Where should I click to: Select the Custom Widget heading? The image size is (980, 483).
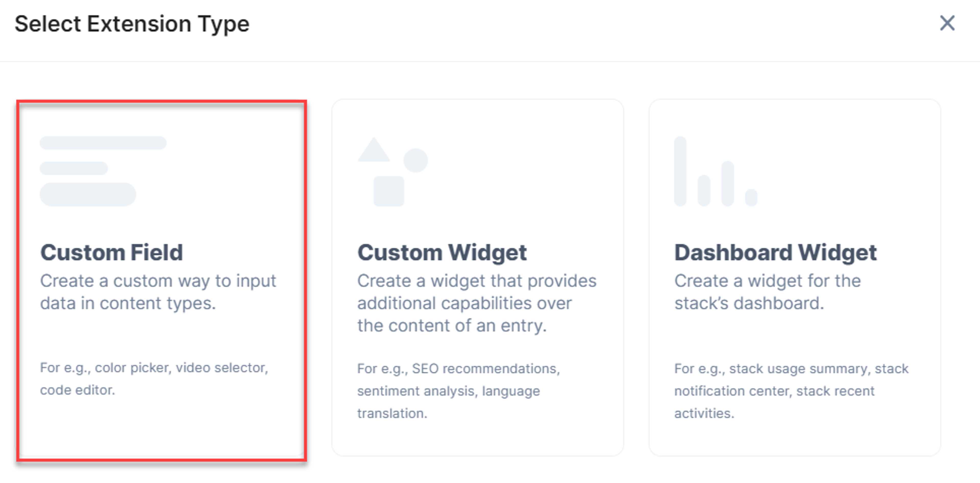(442, 253)
